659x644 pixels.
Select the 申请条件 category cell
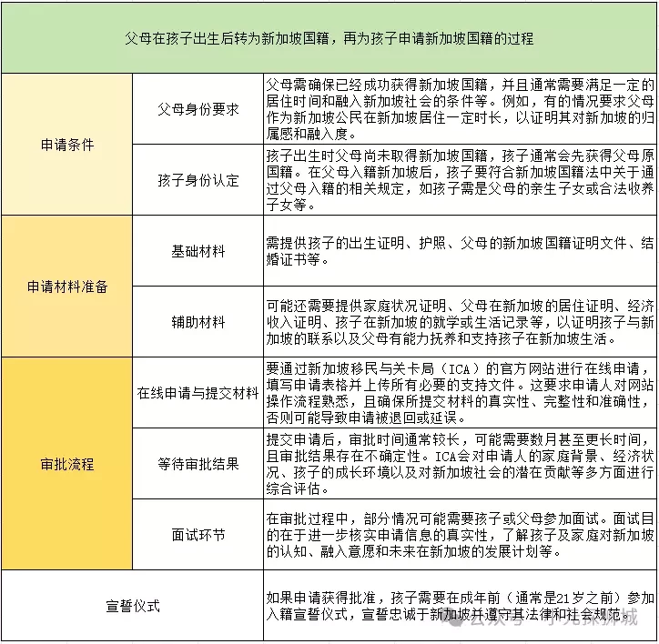tap(67, 145)
